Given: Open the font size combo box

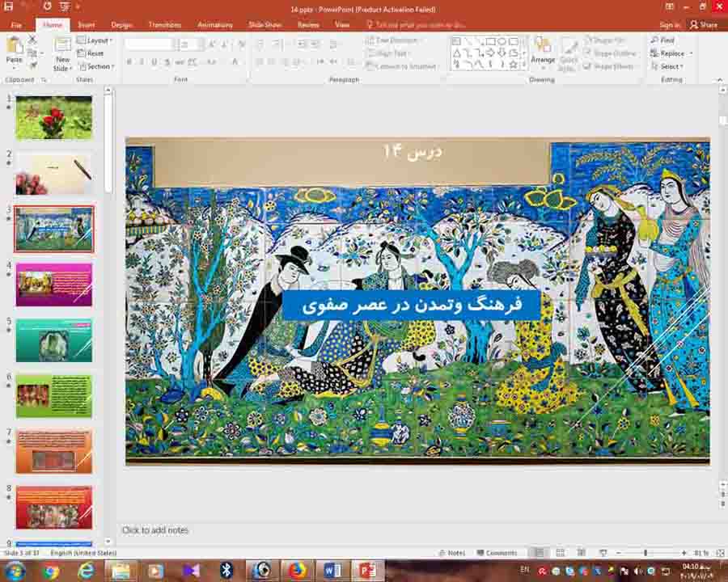Looking at the screenshot, I should (x=190, y=44).
